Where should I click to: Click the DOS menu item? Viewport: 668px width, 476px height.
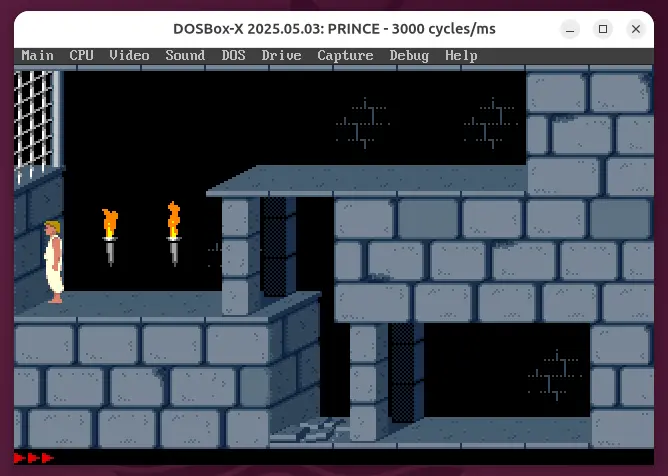(233, 56)
